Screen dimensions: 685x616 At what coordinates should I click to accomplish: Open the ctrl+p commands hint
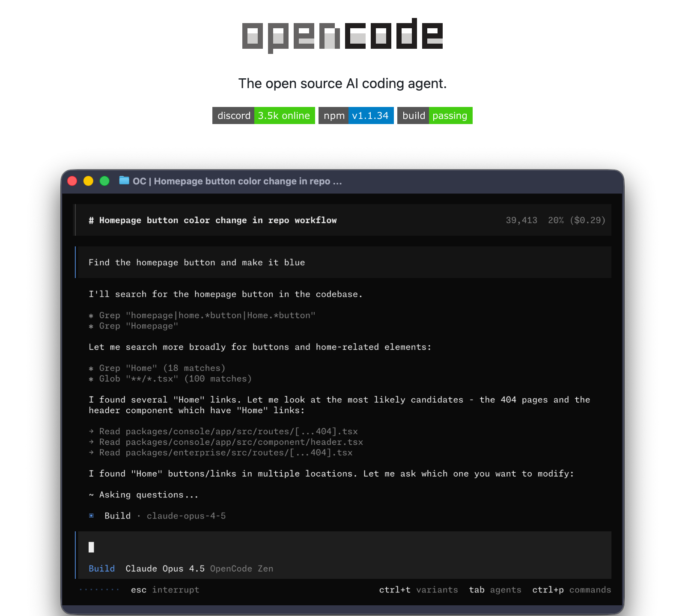pyautogui.click(x=572, y=590)
